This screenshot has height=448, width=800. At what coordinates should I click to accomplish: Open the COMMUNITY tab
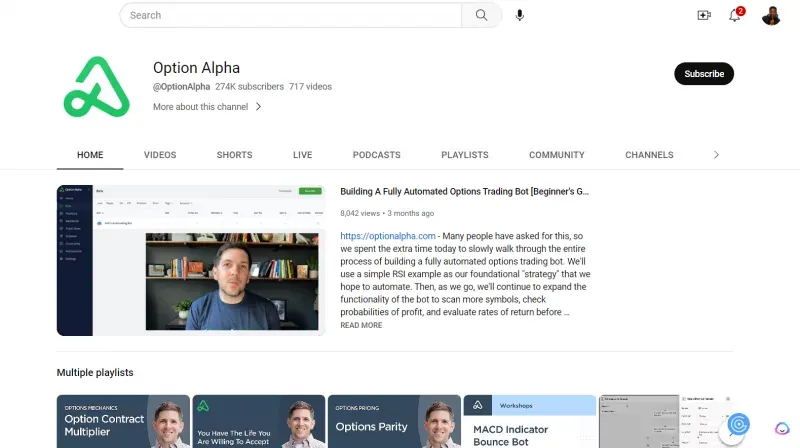[557, 155]
